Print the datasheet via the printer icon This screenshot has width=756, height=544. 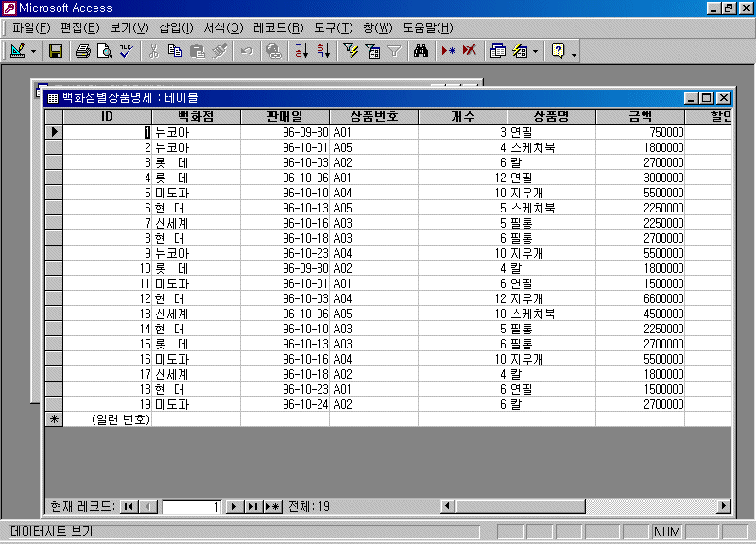tap(83, 51)
